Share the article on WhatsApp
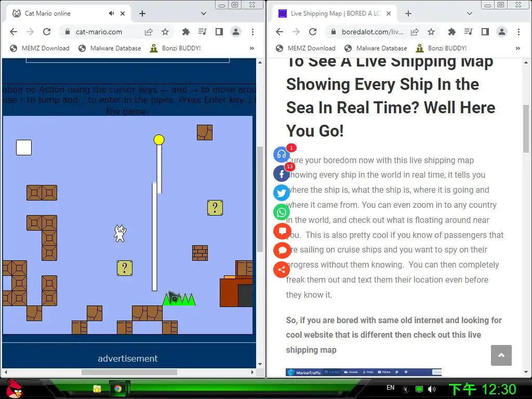Screen dimensions: 532x399 coord(282,212)
